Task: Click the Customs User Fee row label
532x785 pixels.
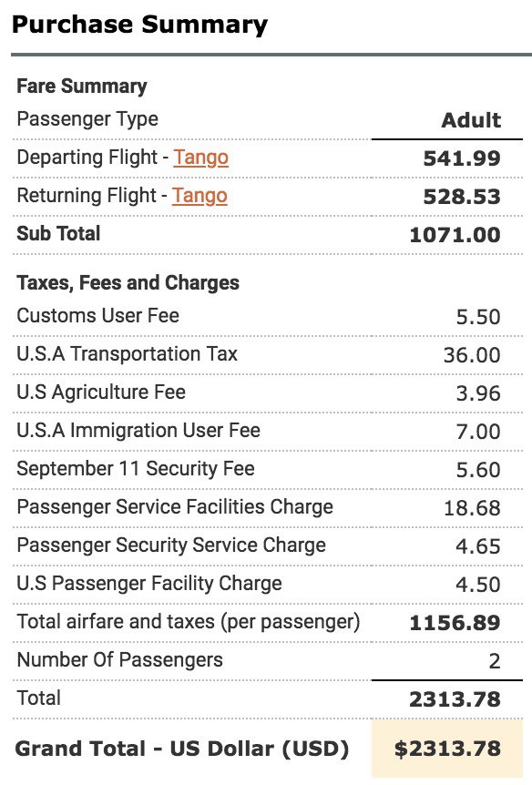Action: pos(97,315)
